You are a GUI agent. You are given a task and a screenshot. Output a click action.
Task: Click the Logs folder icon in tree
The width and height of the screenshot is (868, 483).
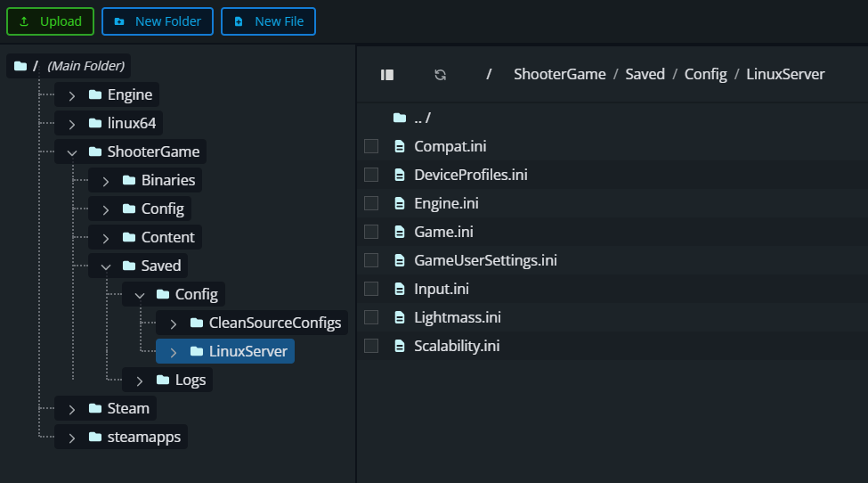162,380
